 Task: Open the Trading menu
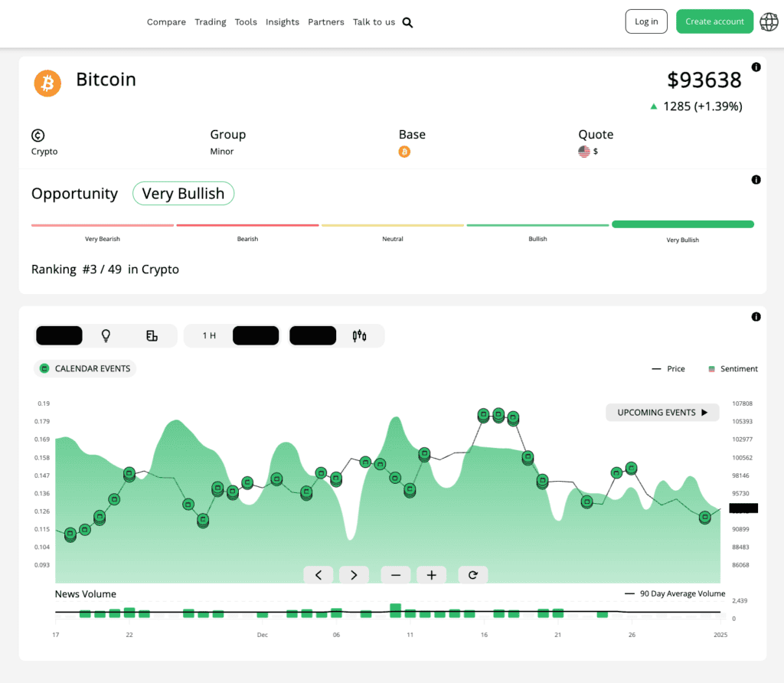click(x=210, y=22)
